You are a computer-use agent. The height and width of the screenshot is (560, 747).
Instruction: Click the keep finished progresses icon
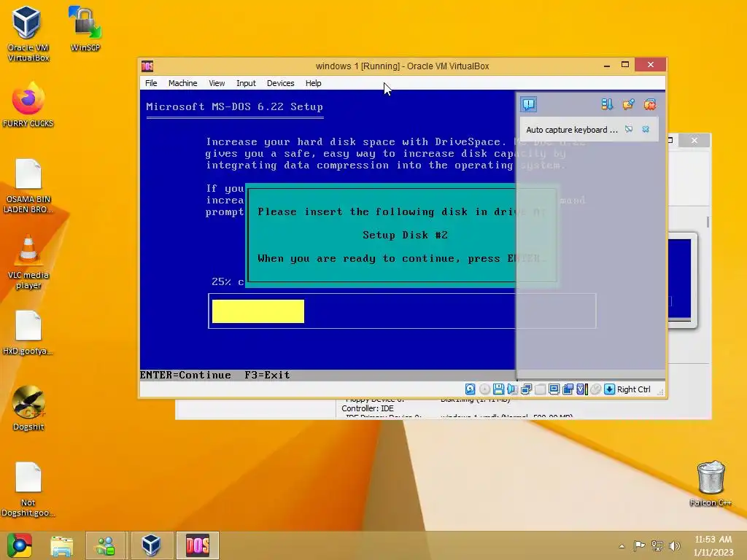click(x=628, y=104)
